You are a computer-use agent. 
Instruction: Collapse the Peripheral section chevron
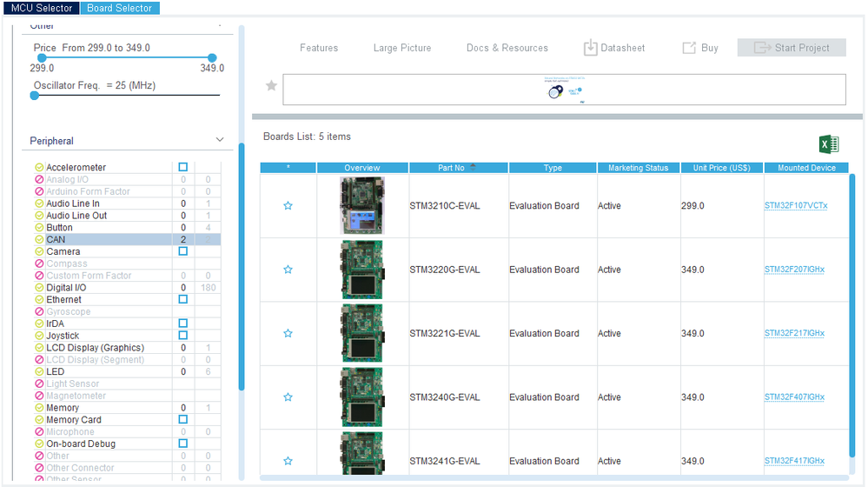pos(220,140)
